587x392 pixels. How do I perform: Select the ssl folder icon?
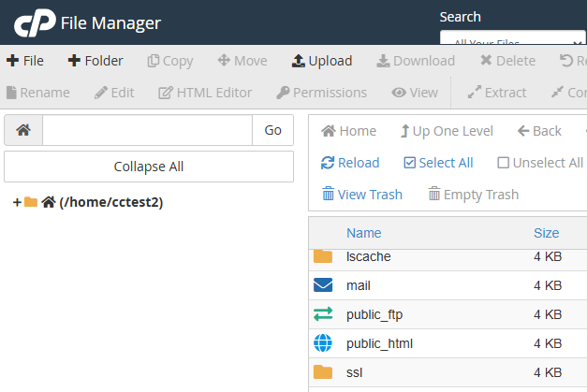point(323,372)
